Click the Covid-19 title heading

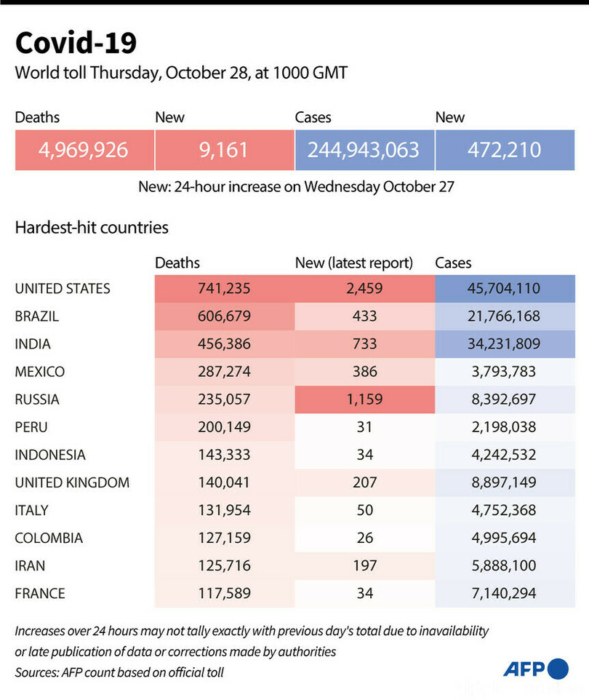pos(76,44)
